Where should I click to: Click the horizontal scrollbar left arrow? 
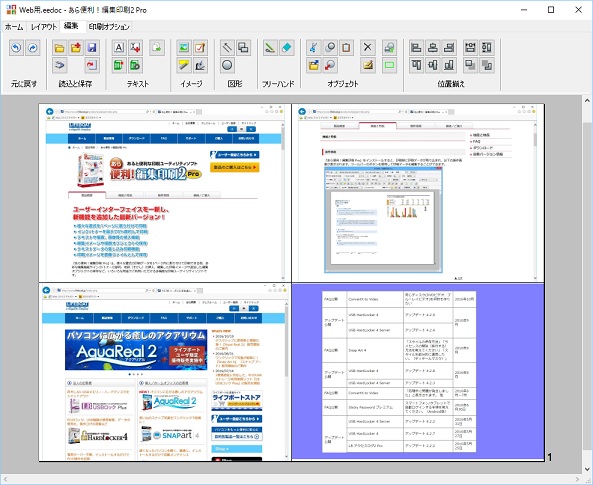coord(5,479)
